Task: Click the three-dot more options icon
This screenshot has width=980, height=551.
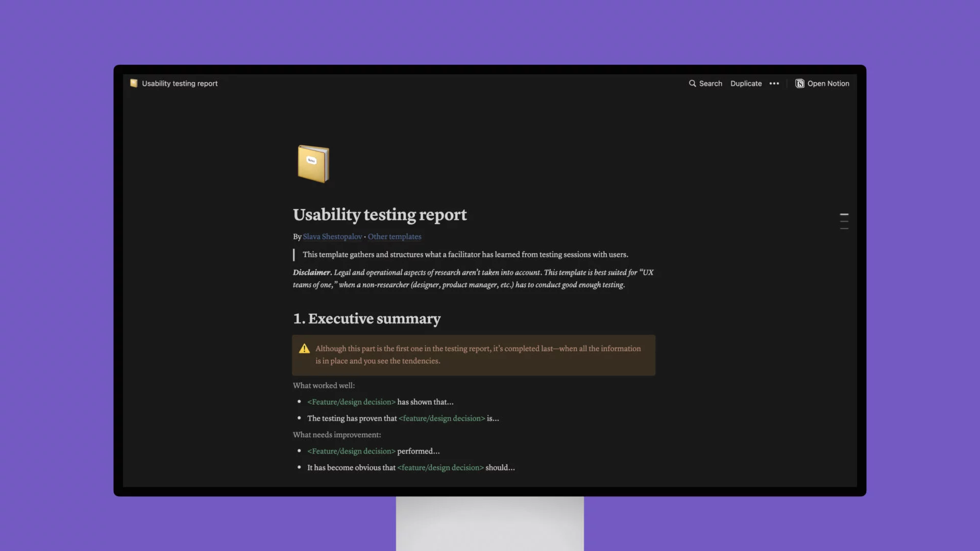Action: click(774, 83)
